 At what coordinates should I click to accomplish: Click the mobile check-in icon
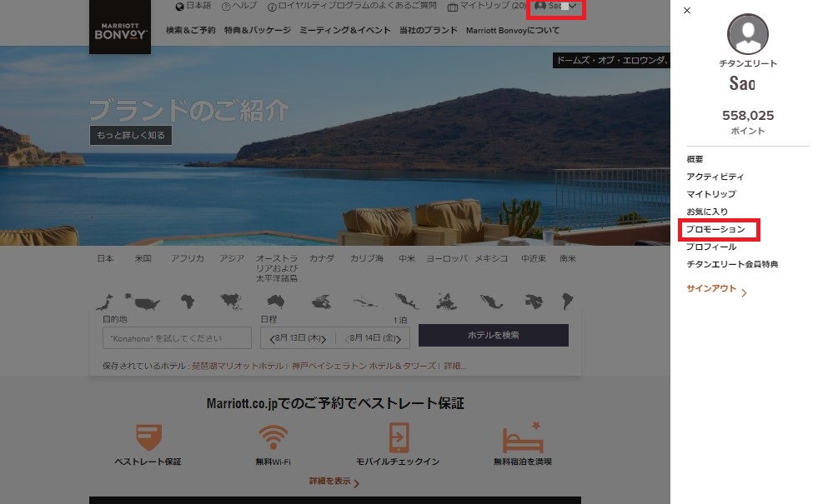pos(399,437)
